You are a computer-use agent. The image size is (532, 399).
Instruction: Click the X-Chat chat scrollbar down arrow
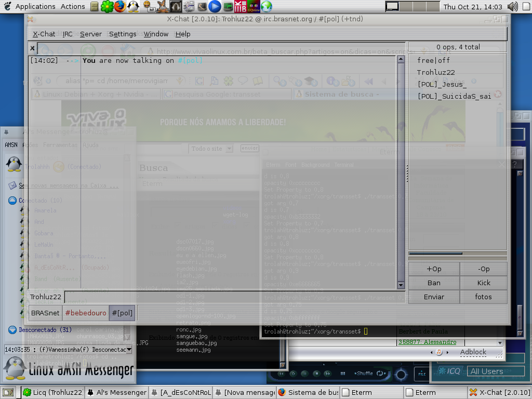click(x=401, y=285)
